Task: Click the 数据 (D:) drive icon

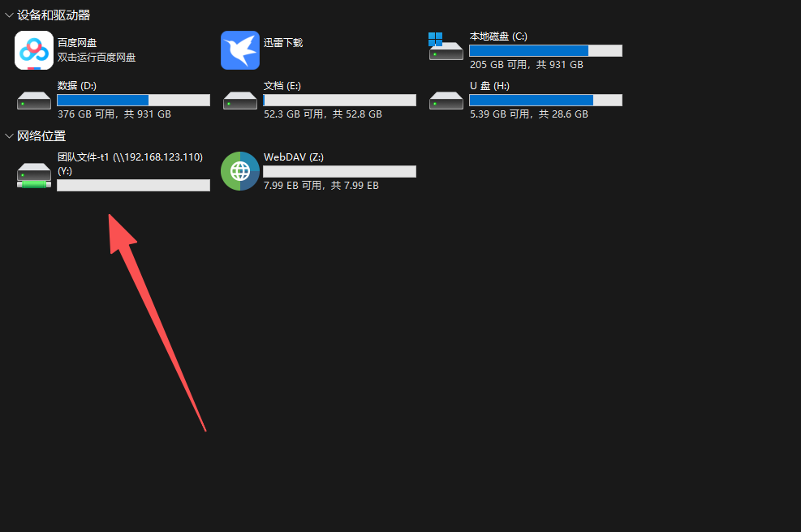Action: (x=34, y=101)
